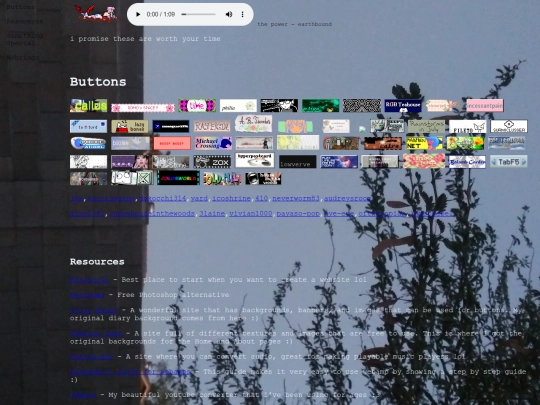Screen dimensions: 540x405
Task: Open the 410 text link
Action: point(261,199)
